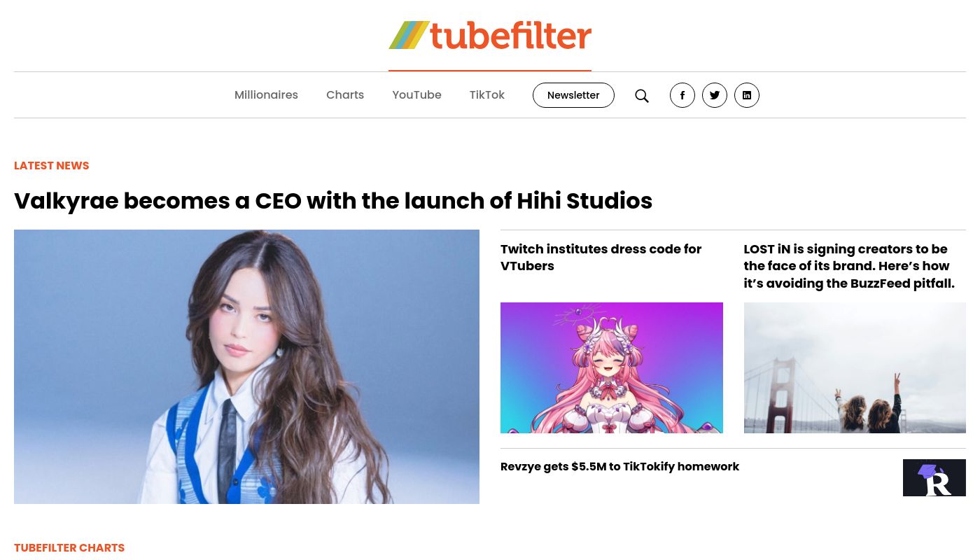
Task: Open the large Valkyrae photo
Action: pyautogui.click(x=246, y=367)
